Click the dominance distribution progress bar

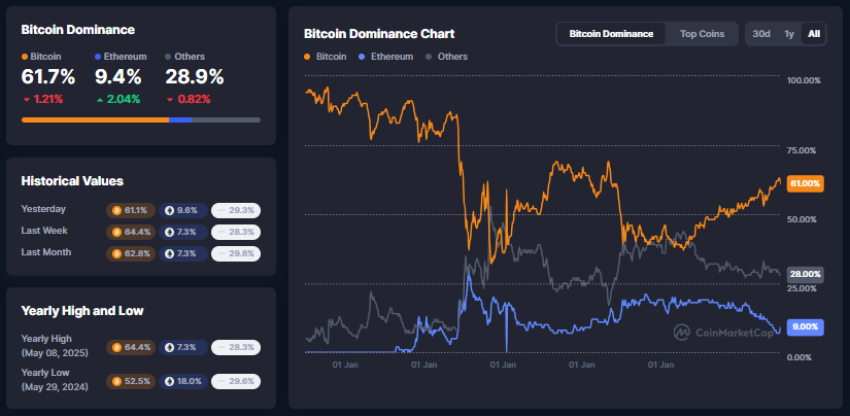pos(141,120)
